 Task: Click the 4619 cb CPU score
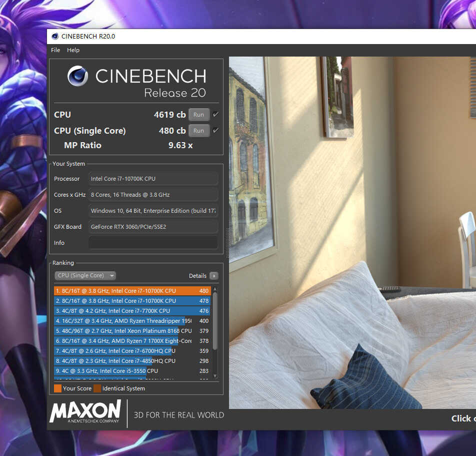pos(169,115)
